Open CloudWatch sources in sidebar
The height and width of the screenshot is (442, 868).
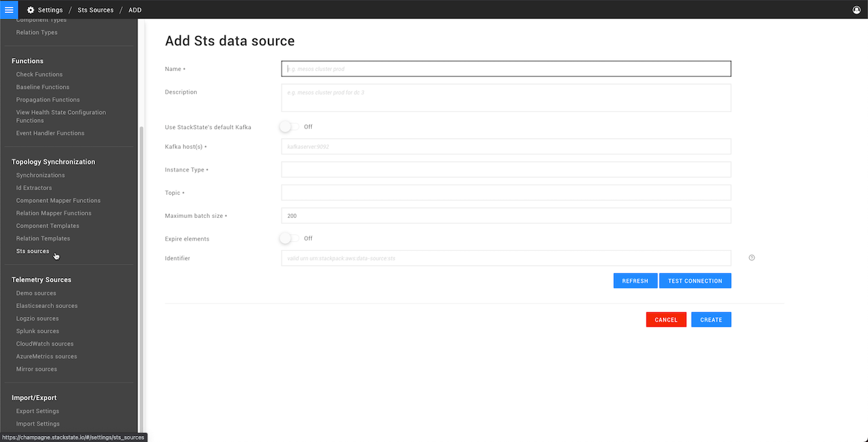44,344
